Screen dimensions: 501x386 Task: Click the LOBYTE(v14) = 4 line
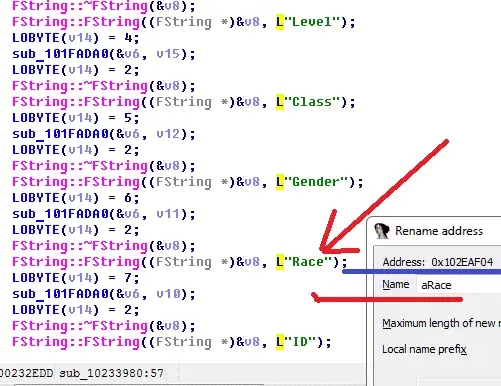pyautogui.click(x=76, y=38)
